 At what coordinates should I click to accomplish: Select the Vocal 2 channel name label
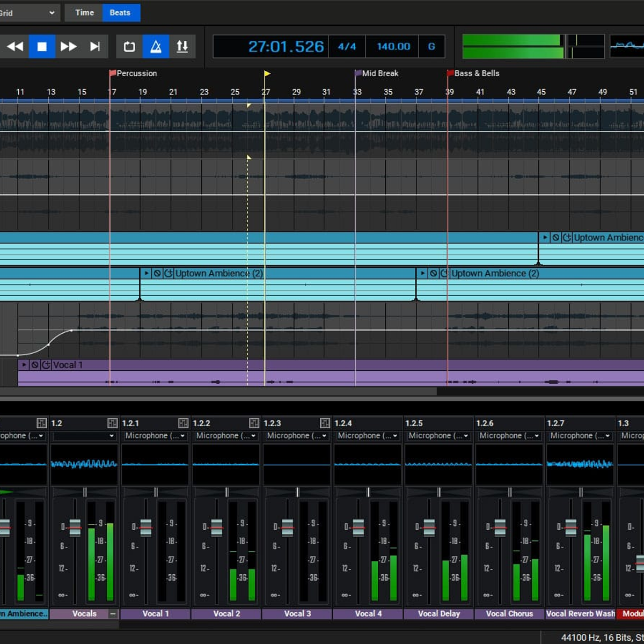(x=226, y=613)
